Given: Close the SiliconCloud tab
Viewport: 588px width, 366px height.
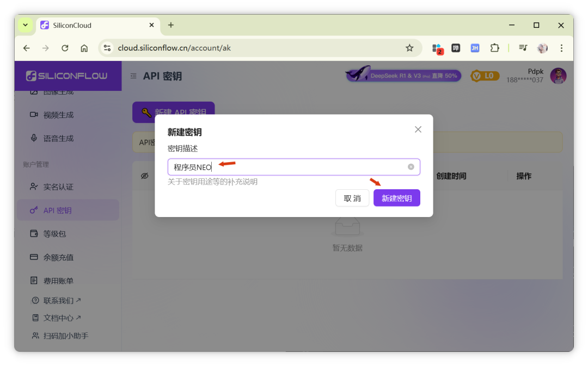Looking at the screenshot, I should coord(151,25).
